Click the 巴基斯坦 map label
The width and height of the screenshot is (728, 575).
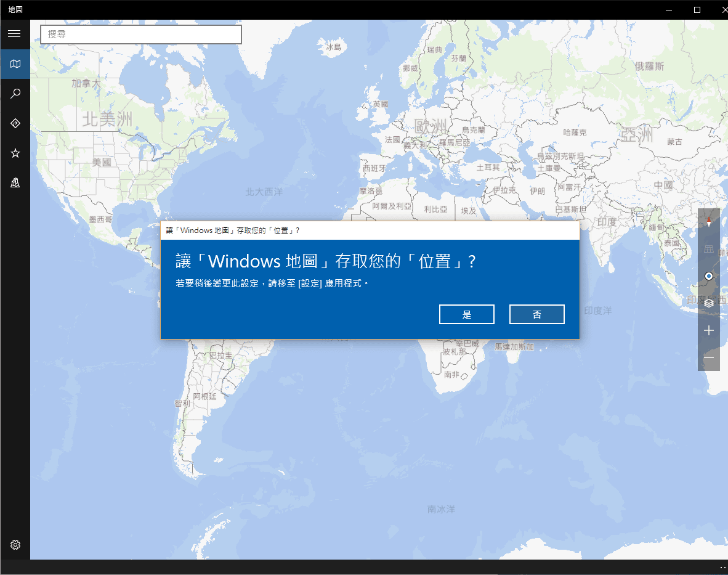(571, 210)
